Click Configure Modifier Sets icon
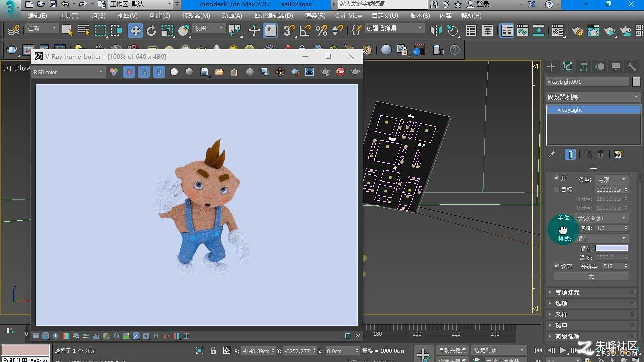Screen dimensions: 644x362 pyautogui.click(x=618, y=154)
